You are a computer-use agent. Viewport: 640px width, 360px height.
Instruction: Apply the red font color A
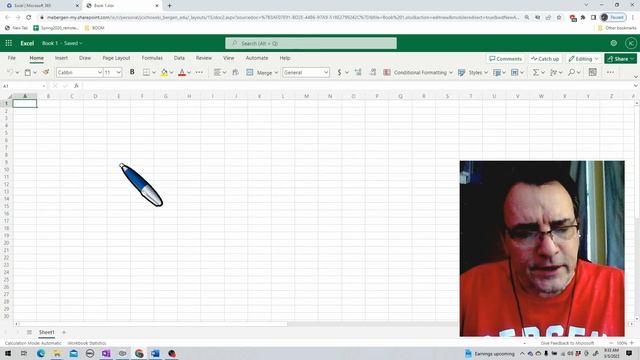(x=182, y=72)
